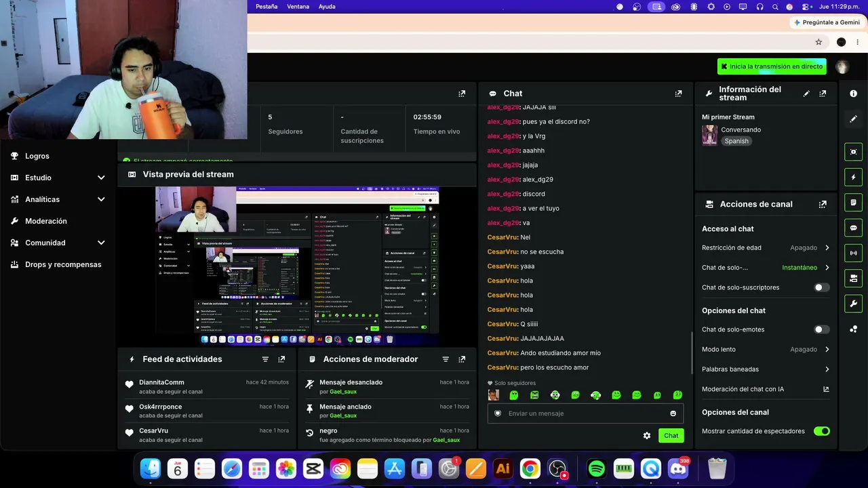Open Modo lento options

click(x=766, y=350)
